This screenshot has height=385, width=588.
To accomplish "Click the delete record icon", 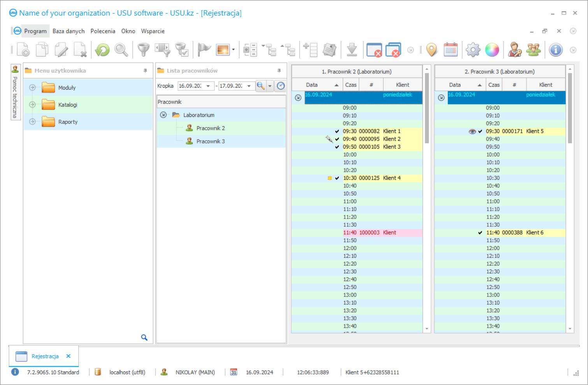I will (x=80, y=50).
